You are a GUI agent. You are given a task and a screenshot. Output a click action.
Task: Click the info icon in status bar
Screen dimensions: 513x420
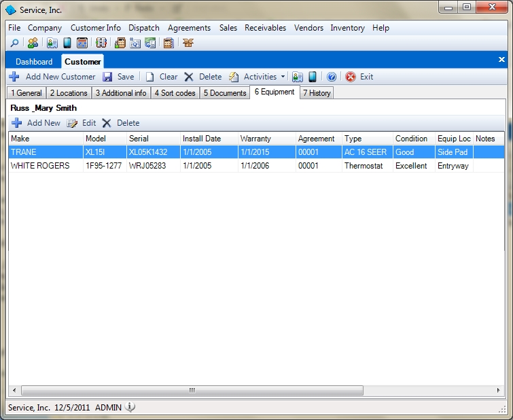pos(130,407)
